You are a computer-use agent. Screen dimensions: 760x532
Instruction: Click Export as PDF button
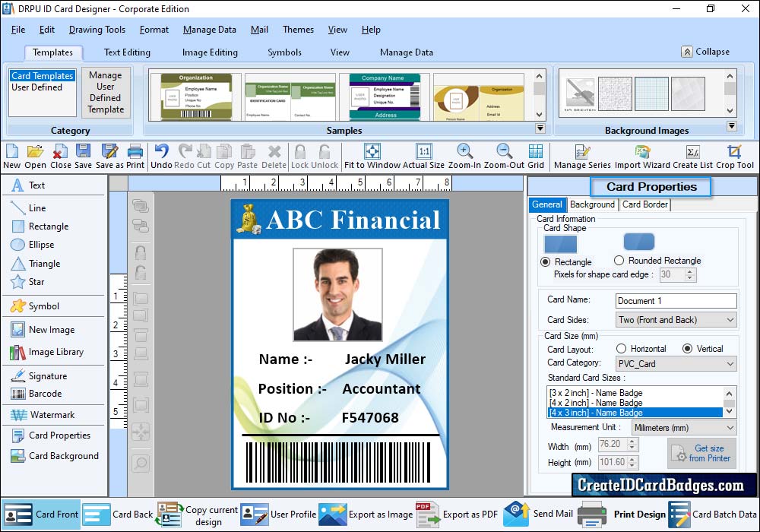[457, 514]
